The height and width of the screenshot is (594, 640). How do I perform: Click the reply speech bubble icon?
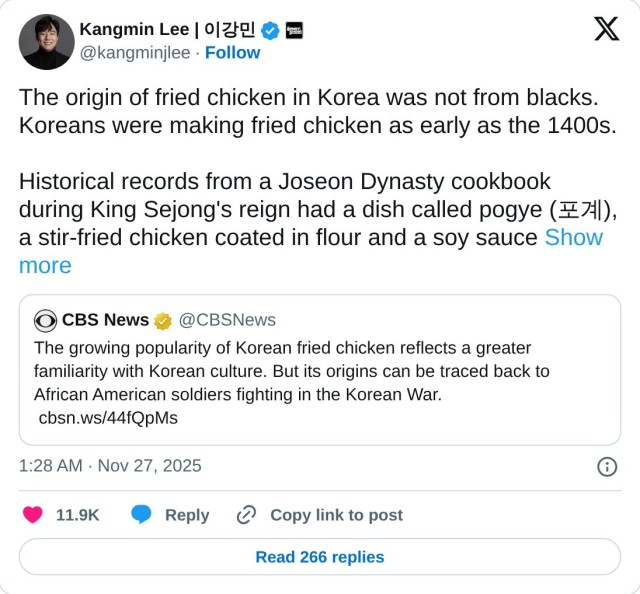tap(142, 515)
